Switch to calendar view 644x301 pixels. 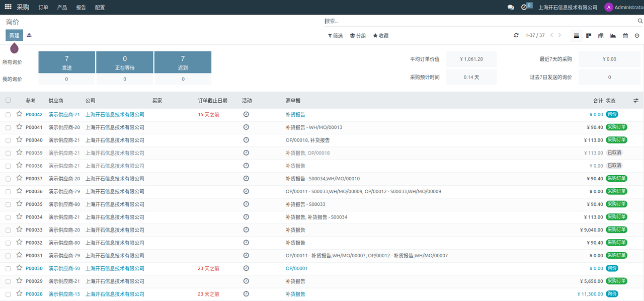[x=625, y=36]
